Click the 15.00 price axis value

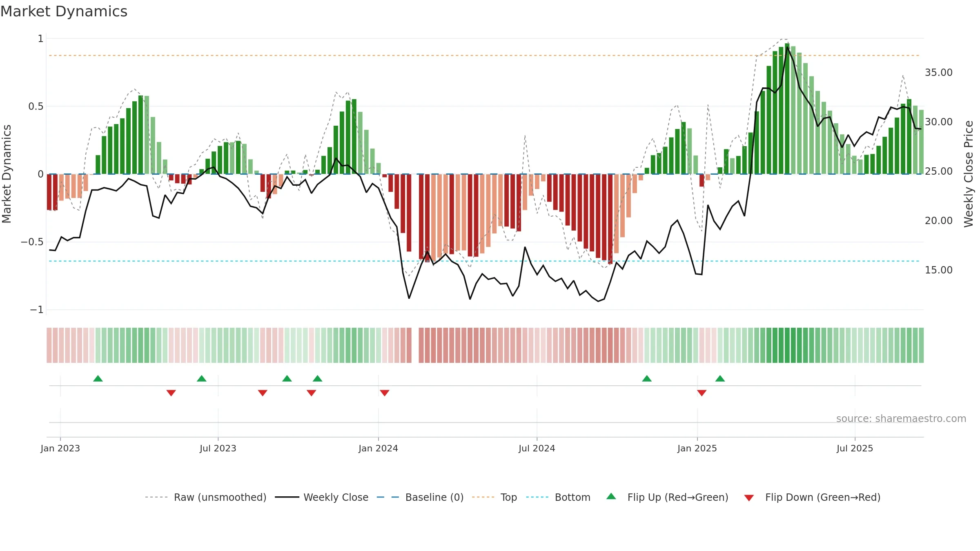(x=939, y=270)
